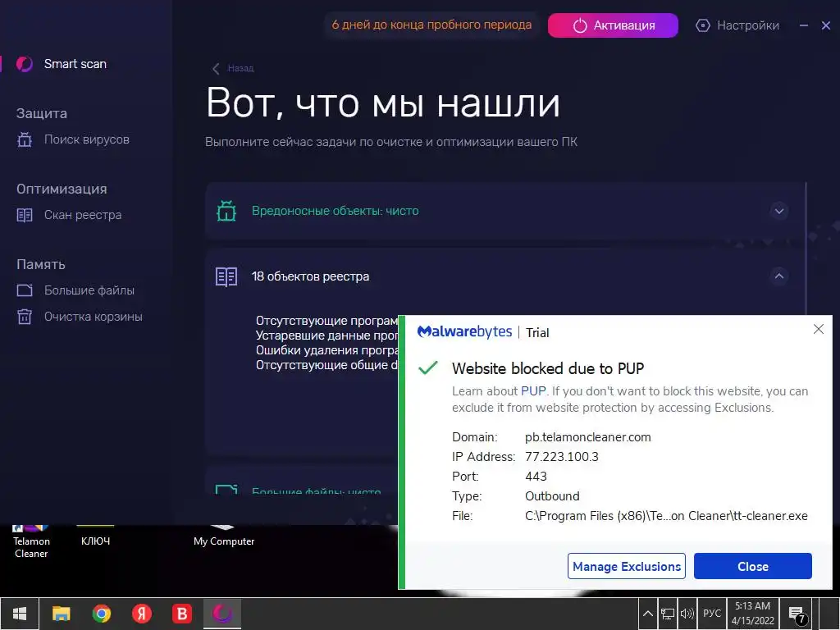Screen dimensions: 840x630
Task: Click the PUP learn more link
Action: (533, 391)
